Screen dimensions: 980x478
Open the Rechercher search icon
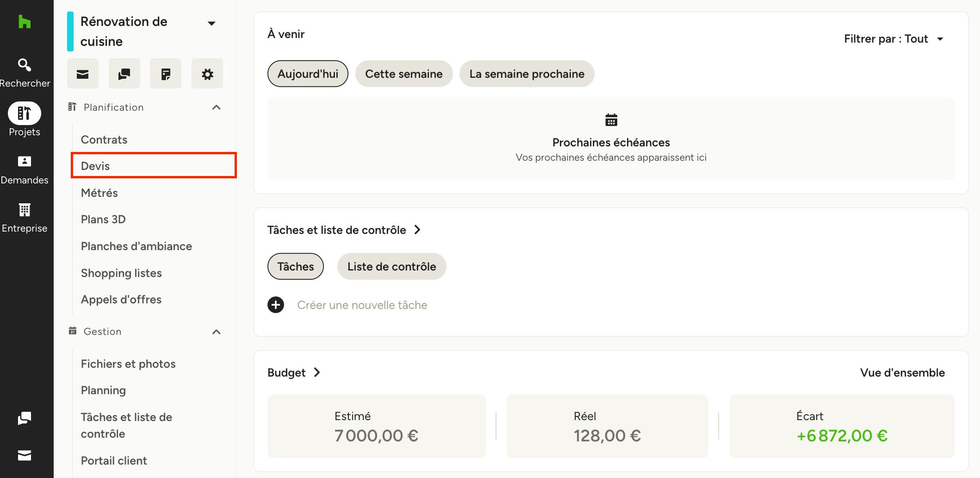click(25, 64)
